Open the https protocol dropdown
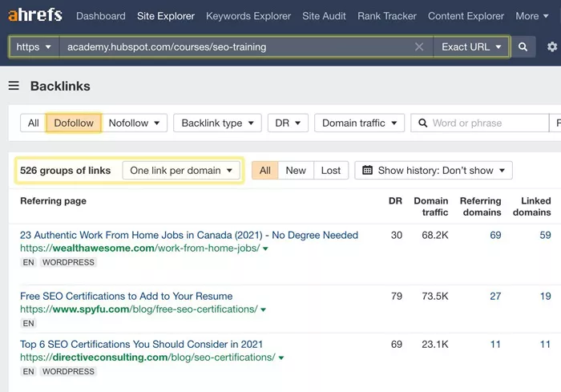 [x=34, y=47]
